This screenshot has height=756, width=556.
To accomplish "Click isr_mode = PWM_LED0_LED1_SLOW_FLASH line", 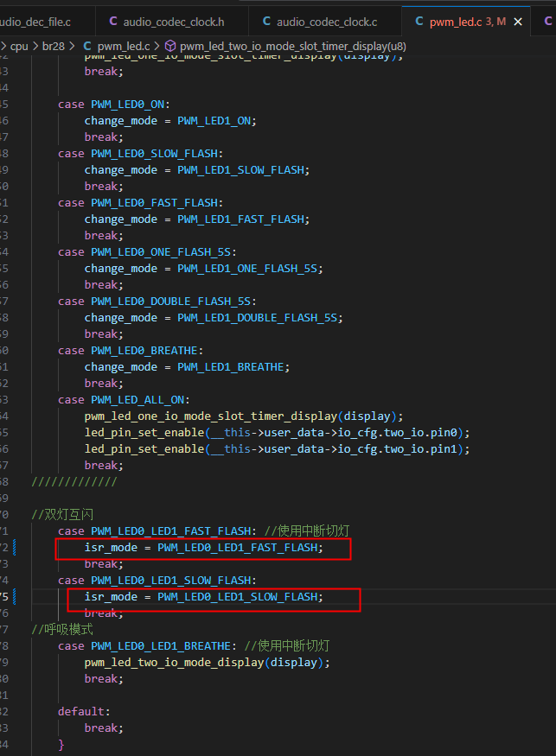I will pyautogui.click(x=204, y=596).
